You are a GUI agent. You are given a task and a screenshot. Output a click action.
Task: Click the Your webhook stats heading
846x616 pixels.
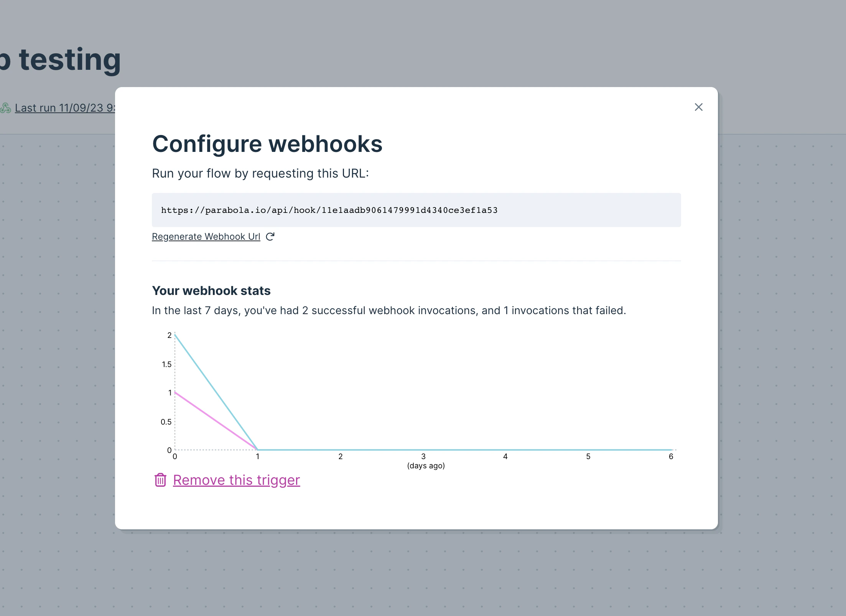[x=211, y=291]
